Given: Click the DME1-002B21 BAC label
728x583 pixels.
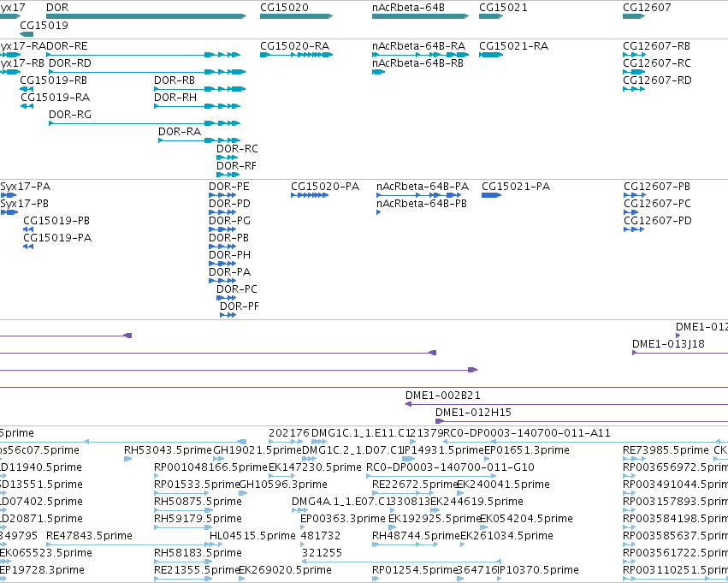Looking at the screenshot, I should pos(443,396).
